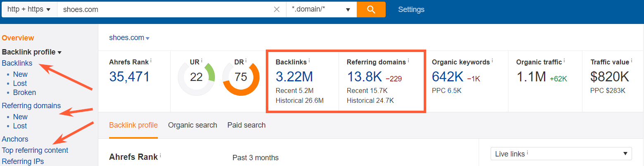644x166 pixels.
Task: Expand the shoes.com domain dropdown arrow
Action: (148, 38)
